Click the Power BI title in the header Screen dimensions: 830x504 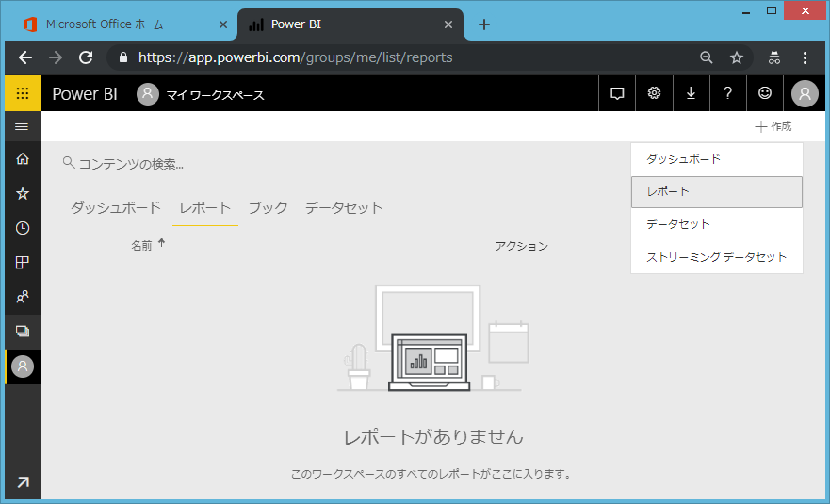point(85,93)
